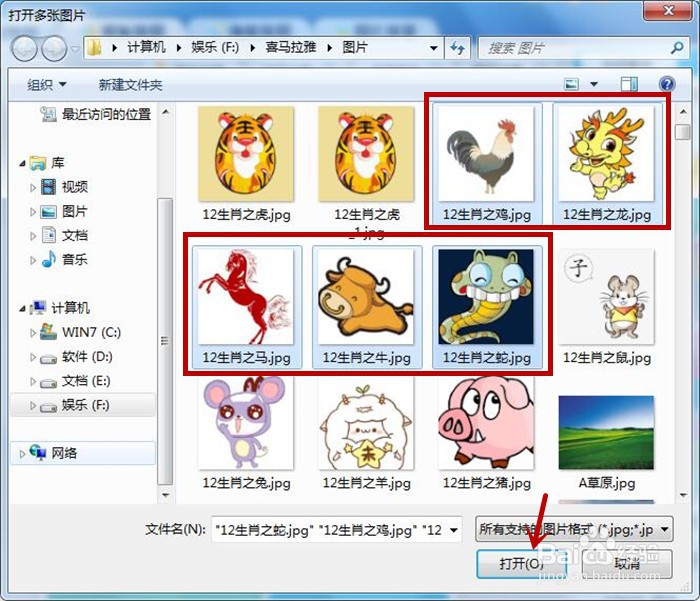Open the 组织 menu

[x=46, y=84]
